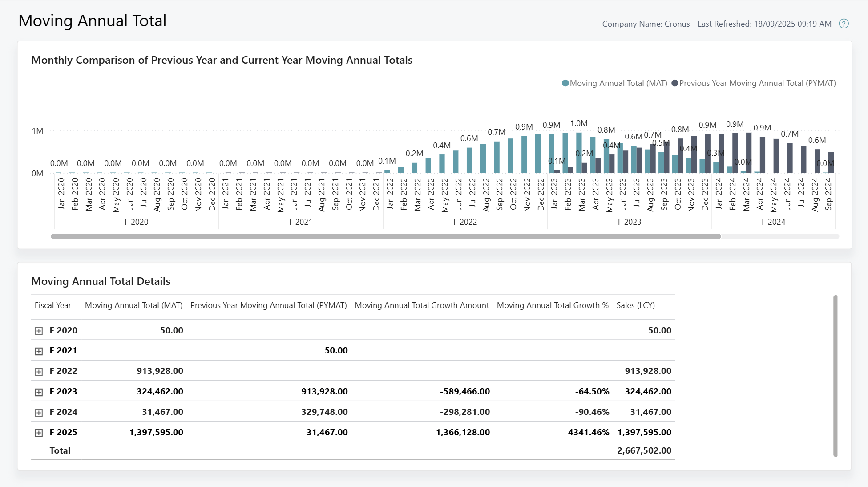
Task: Toggle the Previous Year Moving Annual Total series
Action: 758,83
